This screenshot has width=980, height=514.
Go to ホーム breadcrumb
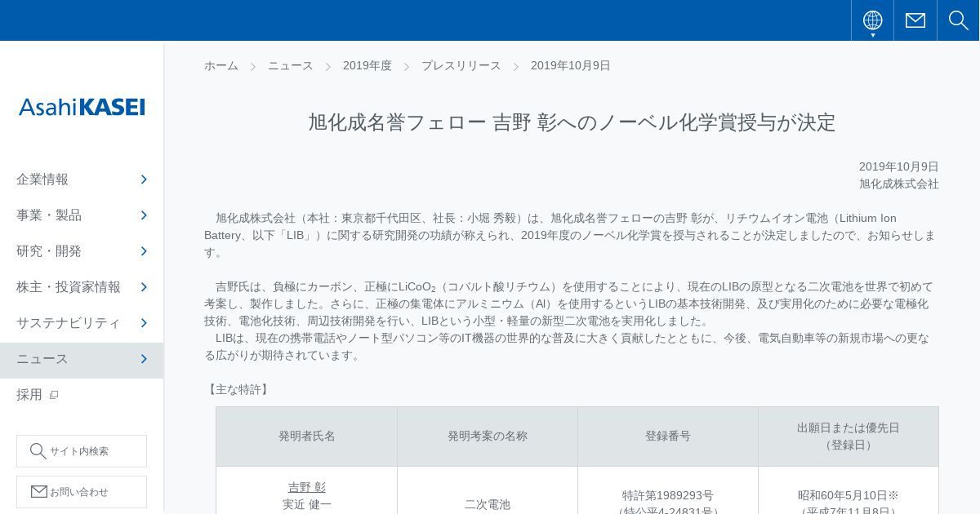tap(221, 65)
